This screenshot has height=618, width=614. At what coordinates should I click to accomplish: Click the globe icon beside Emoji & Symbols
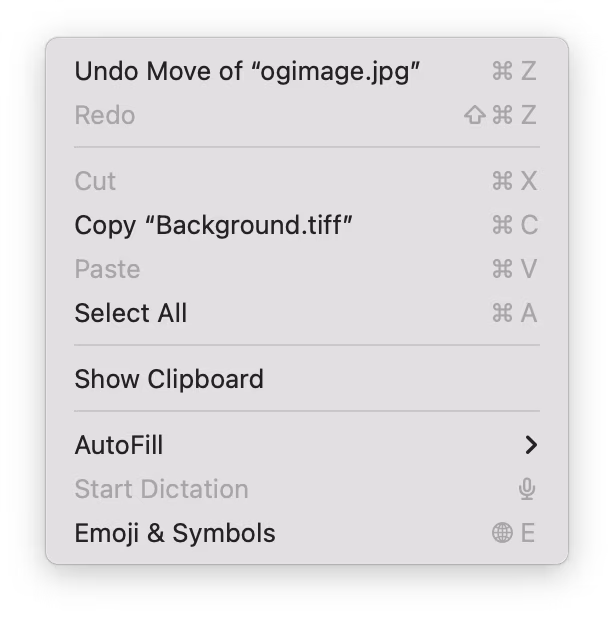pos(502,533)
